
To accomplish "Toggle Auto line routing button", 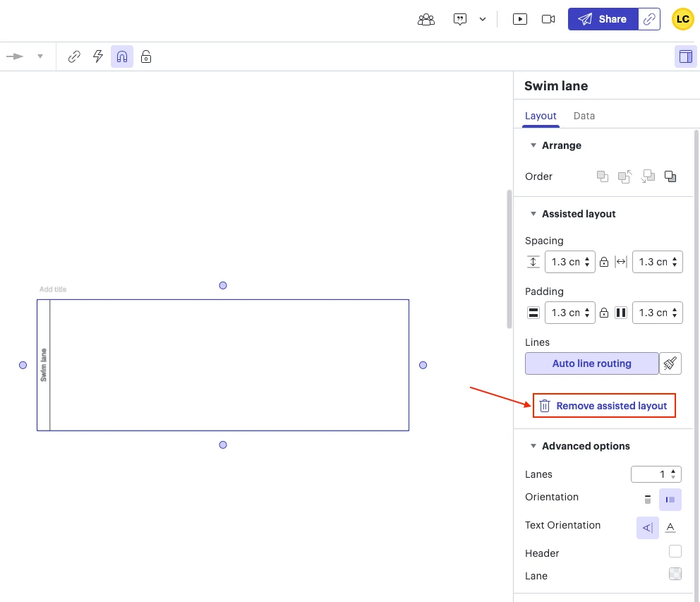I will (592, 363).
